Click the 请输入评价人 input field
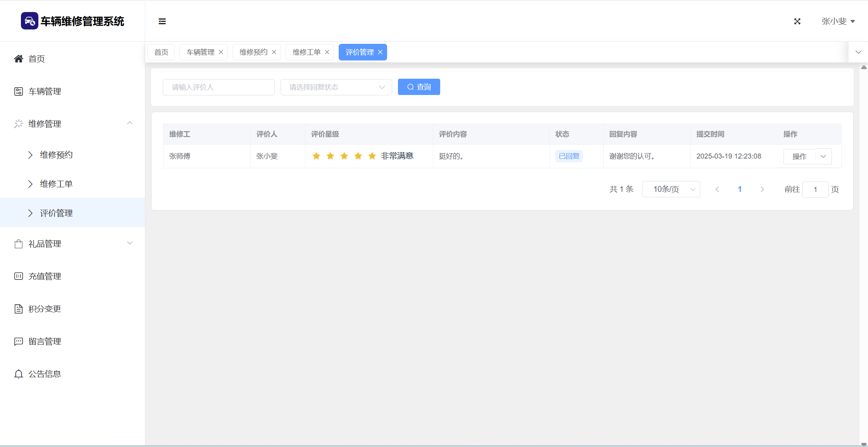This screenshot has width=868, height=447. [x=219, y=87]
